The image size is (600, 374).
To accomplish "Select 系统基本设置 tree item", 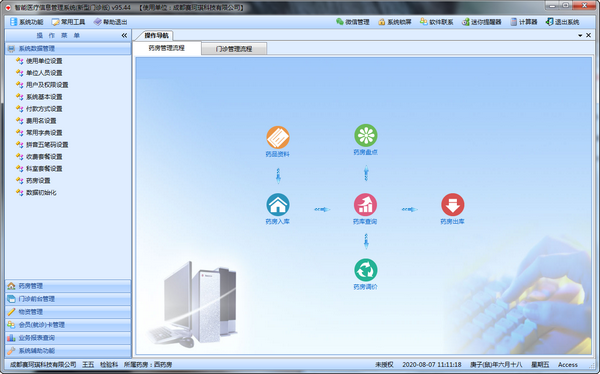I will click(44, 97).
